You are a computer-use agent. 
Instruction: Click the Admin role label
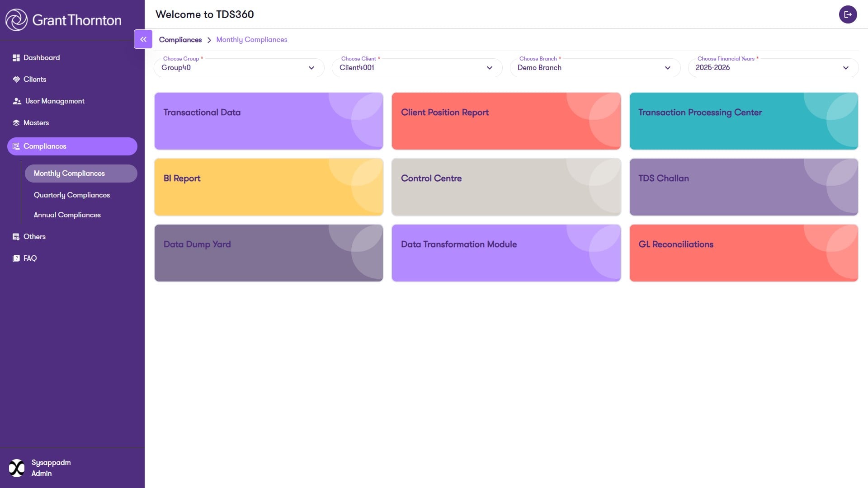42,474
